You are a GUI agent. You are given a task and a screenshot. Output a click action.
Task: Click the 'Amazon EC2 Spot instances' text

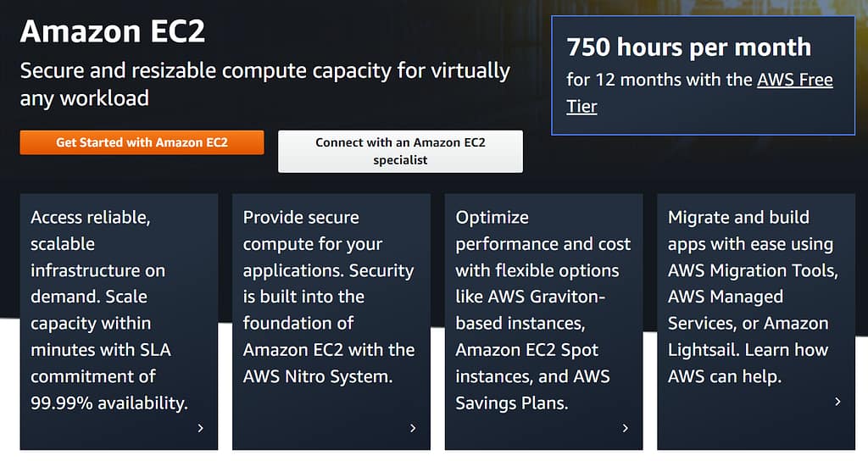pyautogui.click(x=527, y=349)
